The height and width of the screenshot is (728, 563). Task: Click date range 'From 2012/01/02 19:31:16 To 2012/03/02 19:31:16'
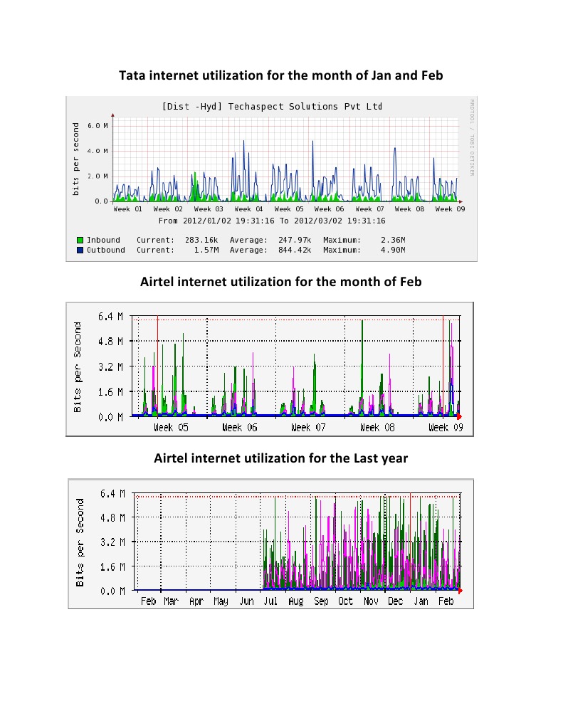click(x=272, y=221)
